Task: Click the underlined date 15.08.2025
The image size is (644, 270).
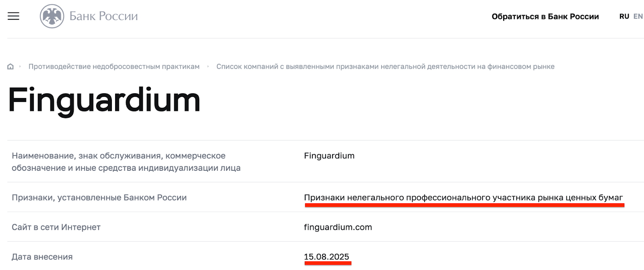Action: point(326,257)
